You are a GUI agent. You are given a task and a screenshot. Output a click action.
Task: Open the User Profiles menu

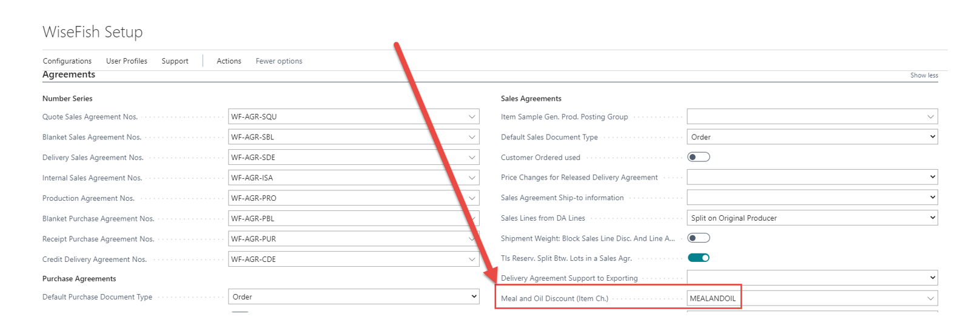tap(127, 61)
